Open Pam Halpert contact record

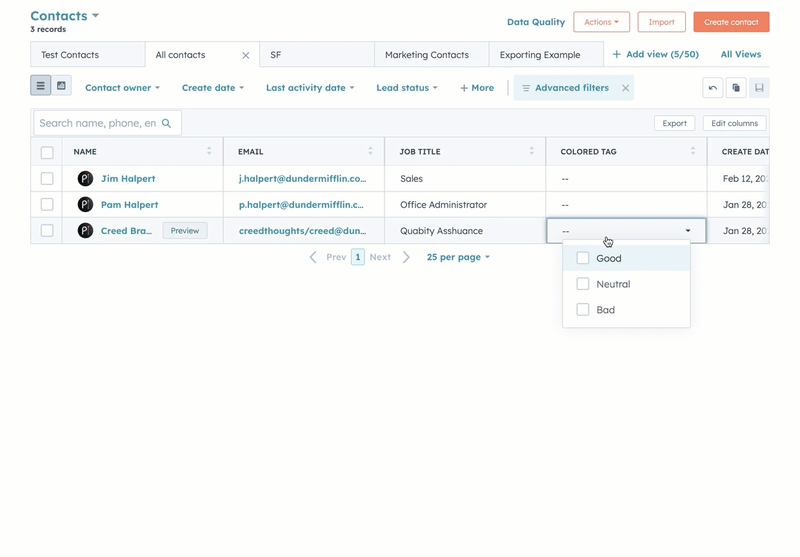pos(130,205)
